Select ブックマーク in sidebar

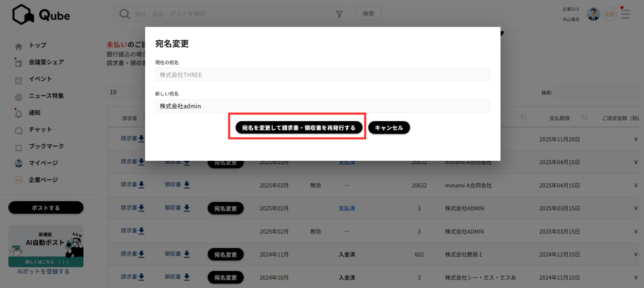(46, 146)
